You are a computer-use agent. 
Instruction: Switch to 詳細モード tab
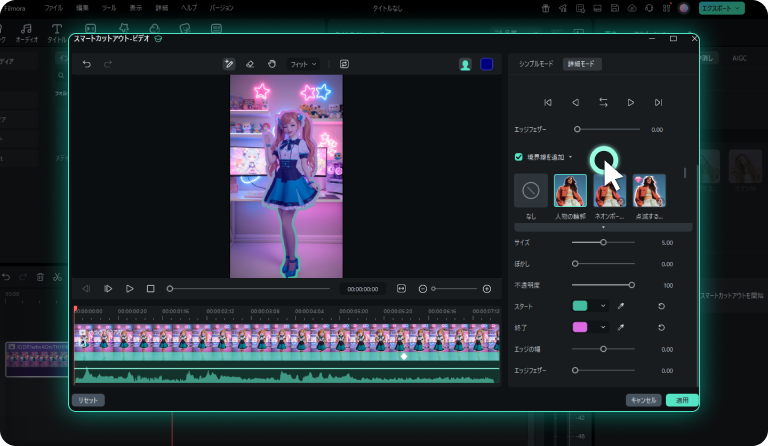(581, 64)
